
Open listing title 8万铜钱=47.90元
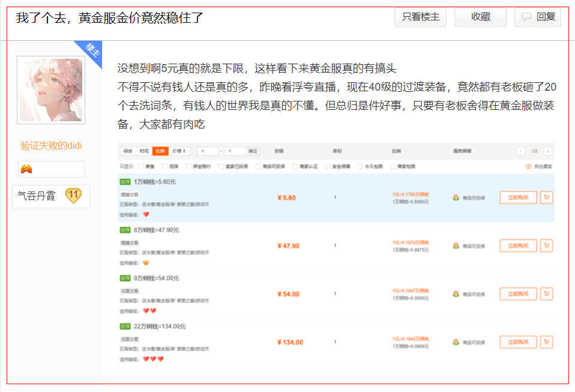coord(156,230)
